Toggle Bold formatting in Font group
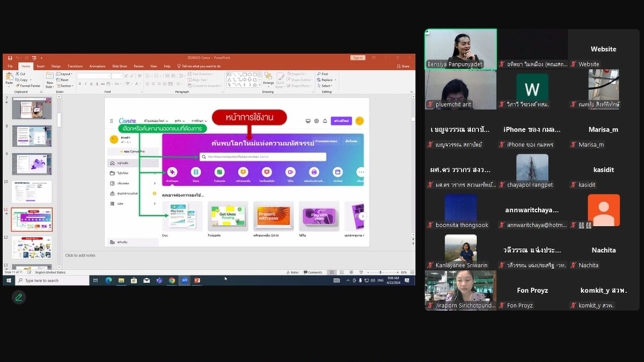This screenshot has width=644, height=362. coord(79,84)
